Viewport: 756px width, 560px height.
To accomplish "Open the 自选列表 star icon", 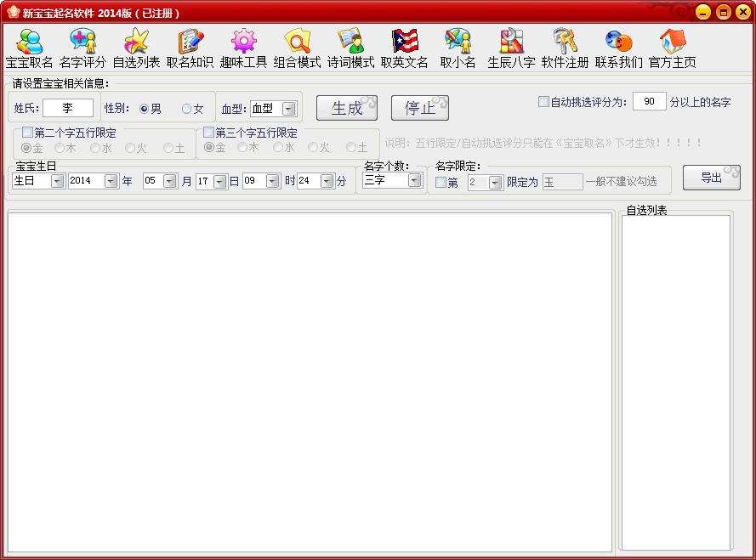I will click(x=136, y=48).
